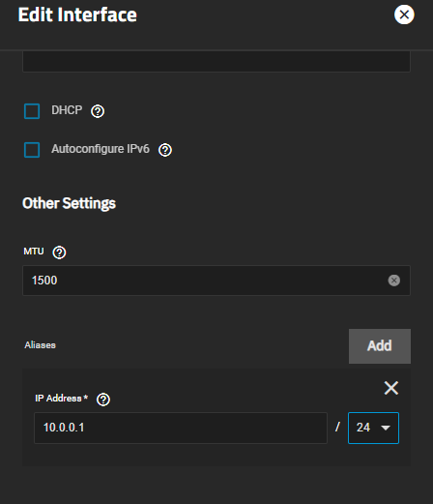Click the netmask dropdown arrow
The height and width of the screenshot is (504, 433).
386,428
